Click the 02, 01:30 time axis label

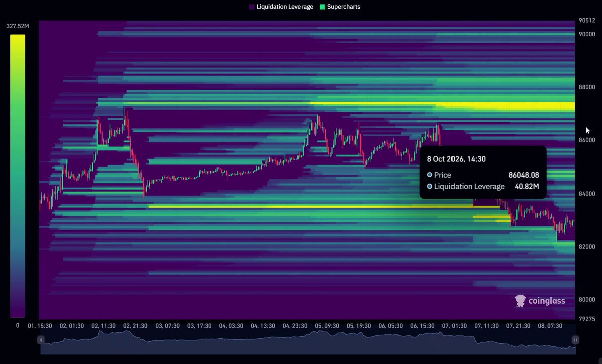pyautogui.click(x=72, y=326)
